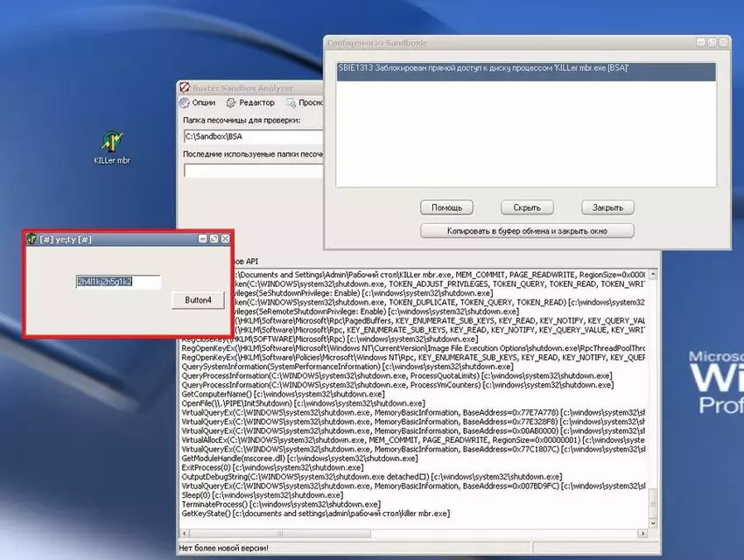Screen dimensions: 744x560
Task: Select the VirtualAllocEx shutdown.exe log line
Action: [413, 440]
